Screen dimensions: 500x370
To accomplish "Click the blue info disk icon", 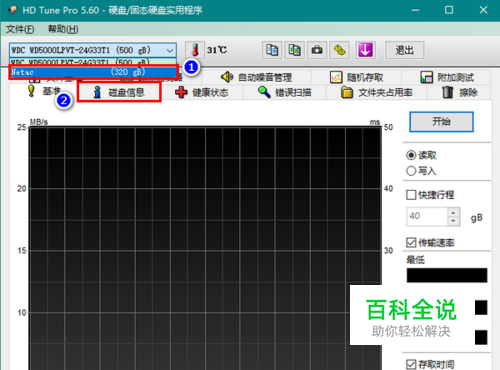I will (97, 92).
